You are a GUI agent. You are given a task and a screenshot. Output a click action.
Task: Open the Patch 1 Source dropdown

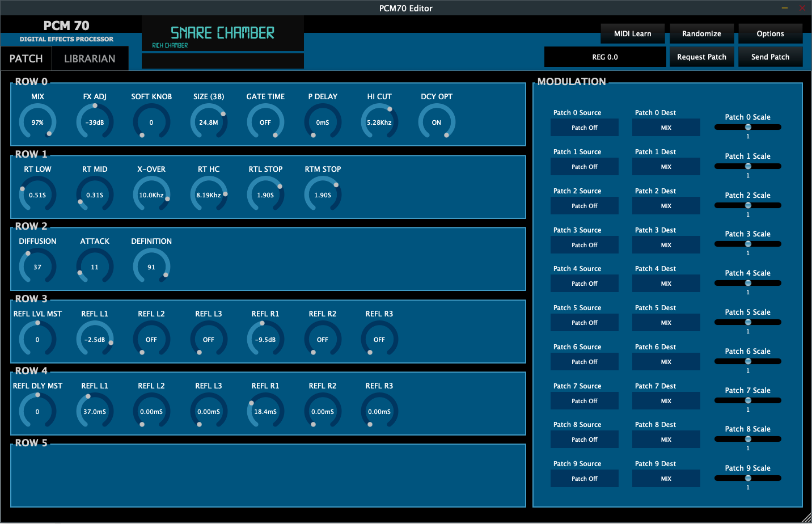pyautogui.click(x=585, y=167)
